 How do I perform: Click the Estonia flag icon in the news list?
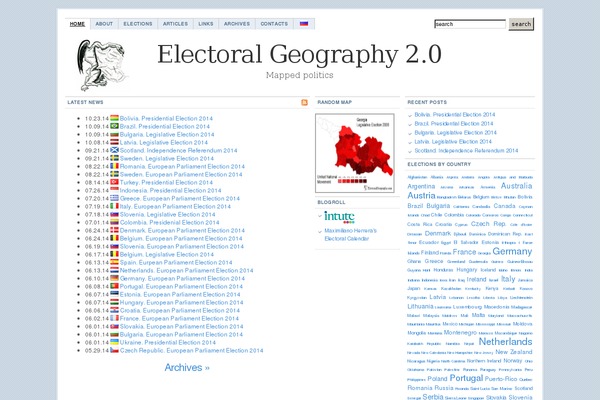[x=114, y=294]
